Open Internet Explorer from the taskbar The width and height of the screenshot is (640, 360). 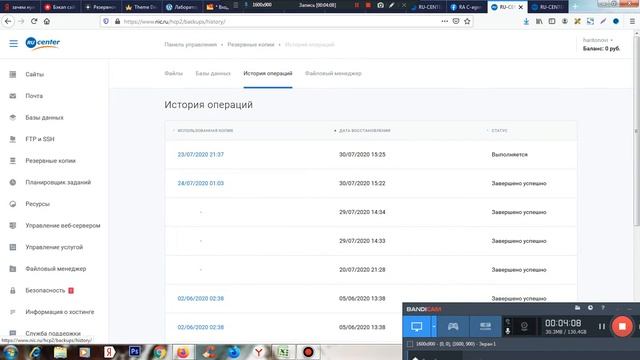point(36,352)
